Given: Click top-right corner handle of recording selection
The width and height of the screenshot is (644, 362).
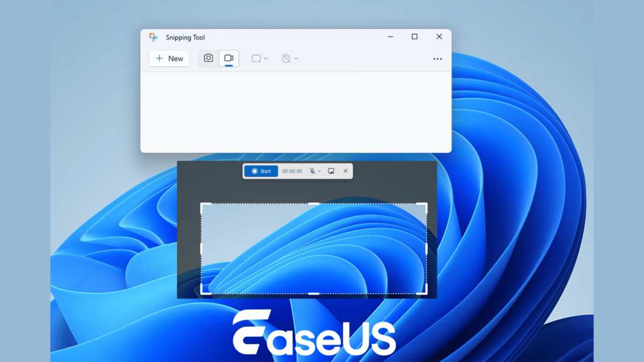Looking at the screenshot, I should (423, 207).
